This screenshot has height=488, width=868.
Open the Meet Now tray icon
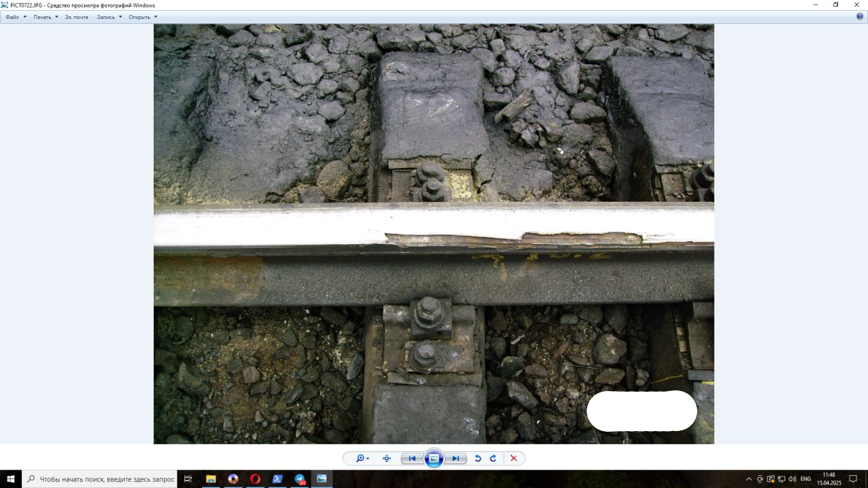(759, 479)
